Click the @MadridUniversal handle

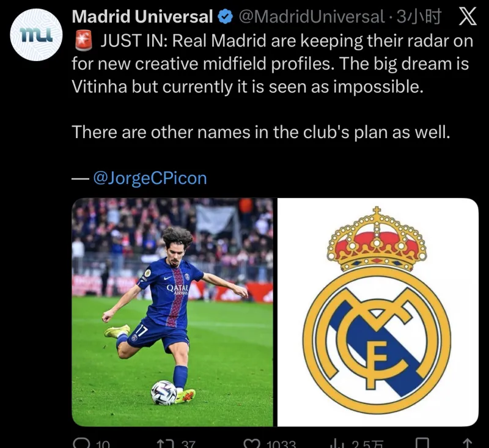coord(312,17)
